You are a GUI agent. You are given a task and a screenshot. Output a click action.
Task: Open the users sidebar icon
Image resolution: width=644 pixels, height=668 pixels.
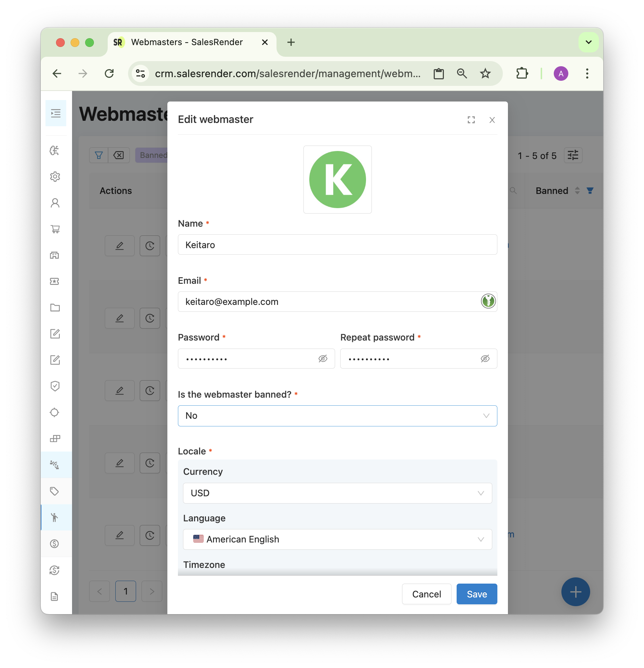pos(55,203)
